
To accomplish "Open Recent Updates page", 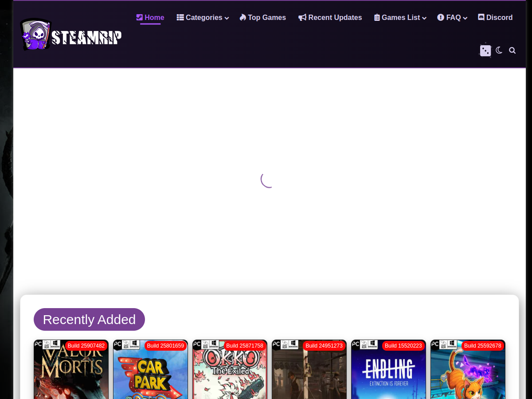I will coord(330,18).
